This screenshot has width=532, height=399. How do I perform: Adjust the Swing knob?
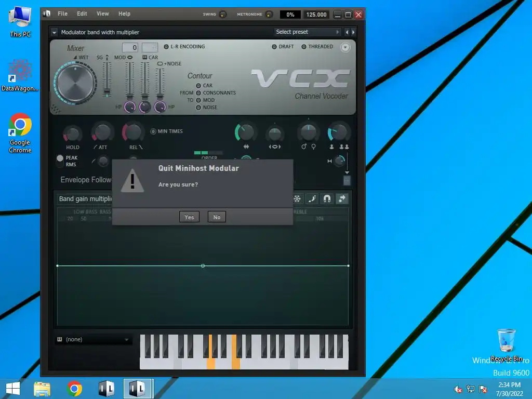pos(222,14)
